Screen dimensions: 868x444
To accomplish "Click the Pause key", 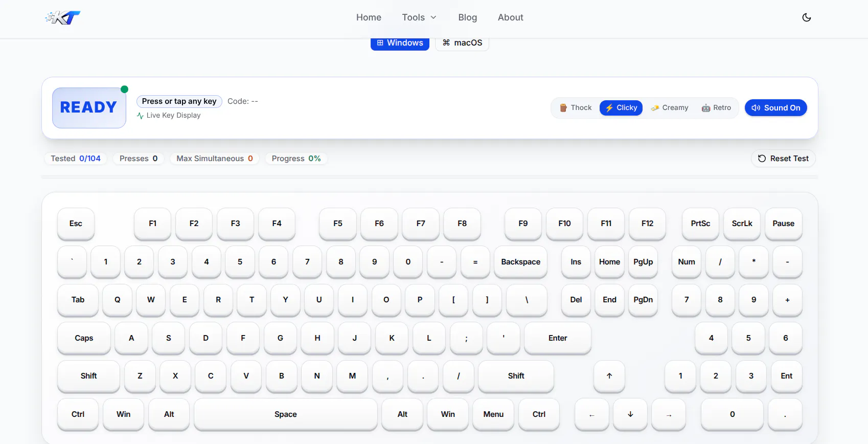I will [783, 224].
